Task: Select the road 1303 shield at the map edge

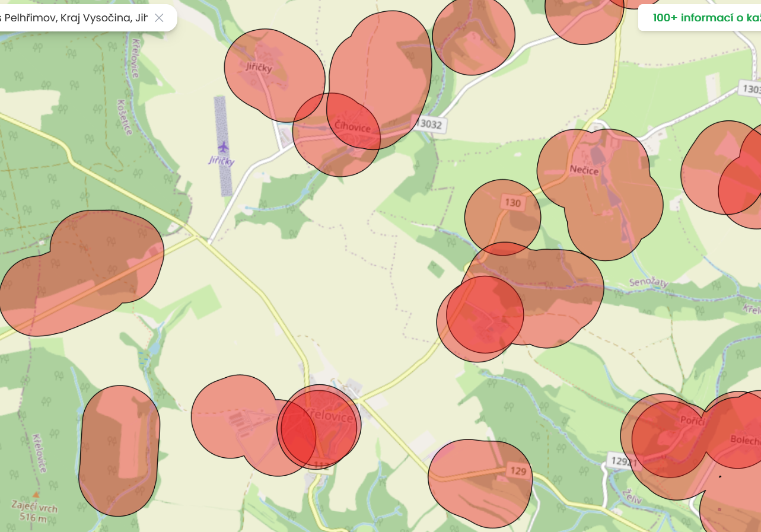Action: click(750, 89)
